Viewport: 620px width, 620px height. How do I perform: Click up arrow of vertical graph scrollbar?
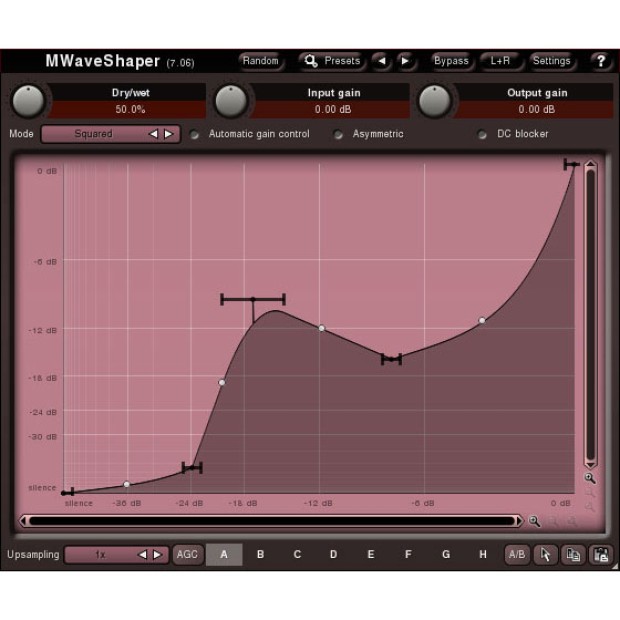click(590, 164)
